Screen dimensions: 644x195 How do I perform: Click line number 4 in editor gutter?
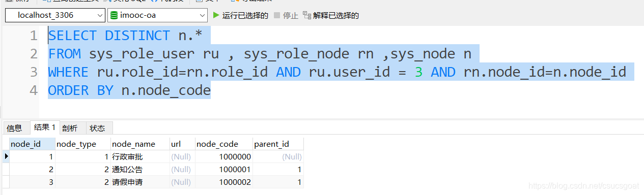34,90
